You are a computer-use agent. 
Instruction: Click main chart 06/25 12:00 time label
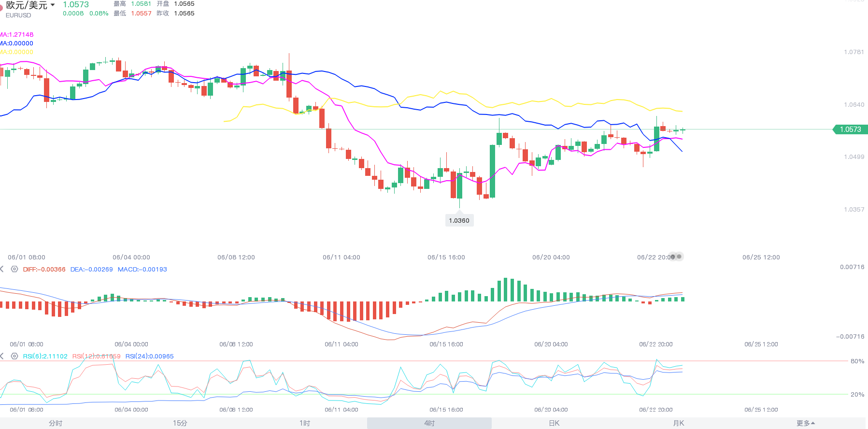coord(761,257)
